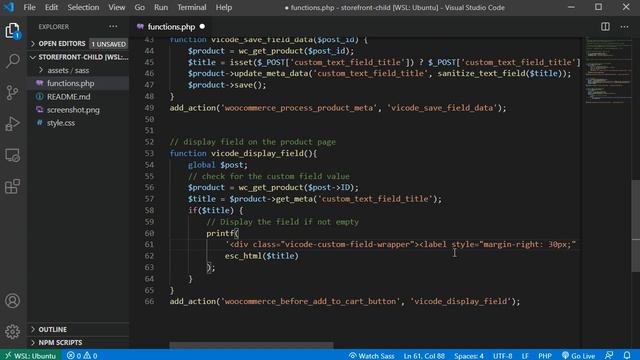
Task: Open Explorer views and more actions ellipsis
Action: 113,27
